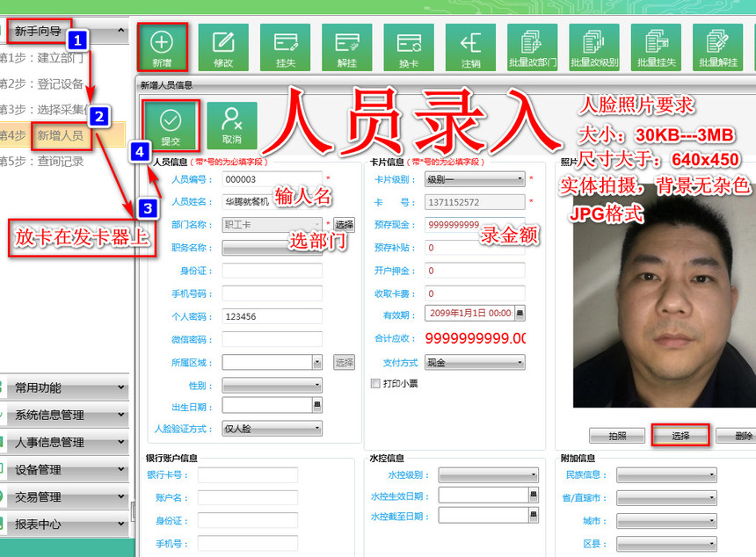Open the 水控级别 dropdown
Viewport: 756px width, 557px height.
click(489, 475)
